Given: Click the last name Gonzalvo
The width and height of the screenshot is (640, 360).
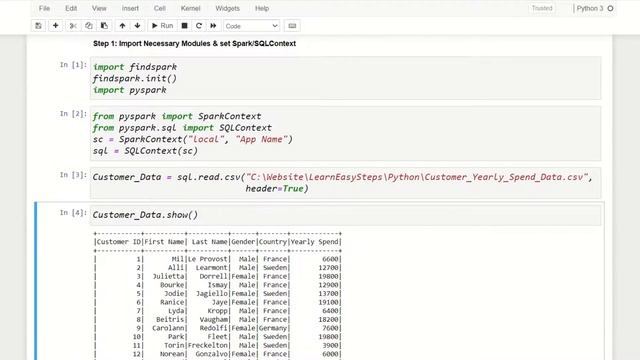Looking at the screenshot, I should point(211,354).
